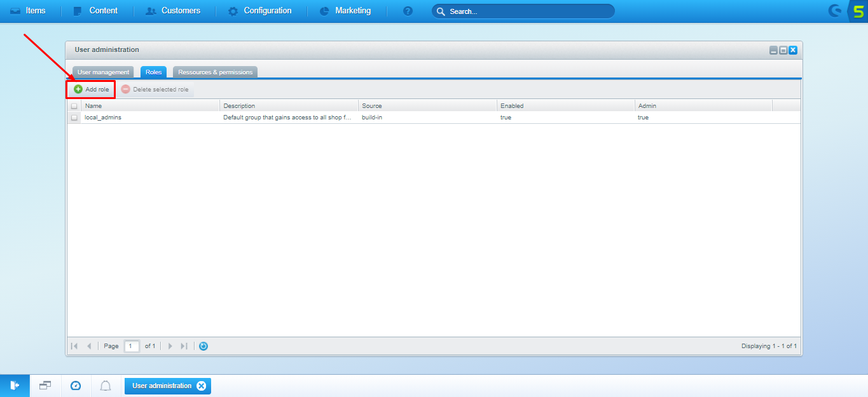
Task: Expand the Configuration menu
Action: [260, 11]
